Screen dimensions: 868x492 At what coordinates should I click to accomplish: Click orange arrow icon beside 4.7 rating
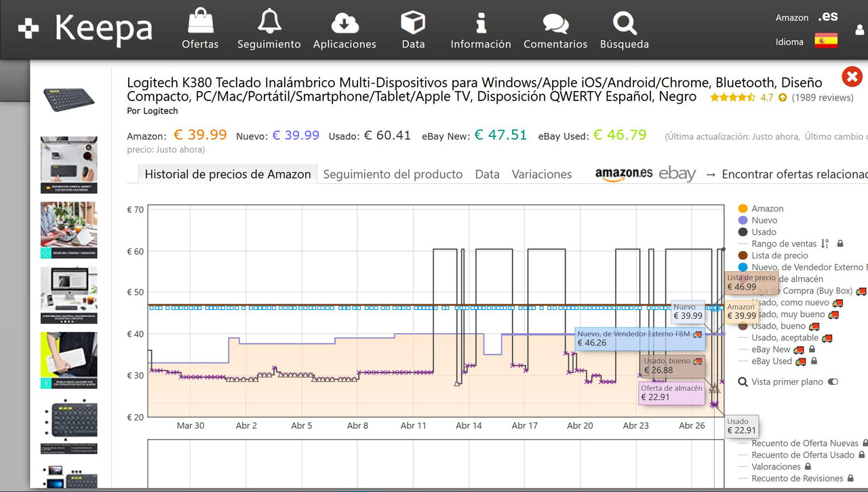tap(783, 98)
